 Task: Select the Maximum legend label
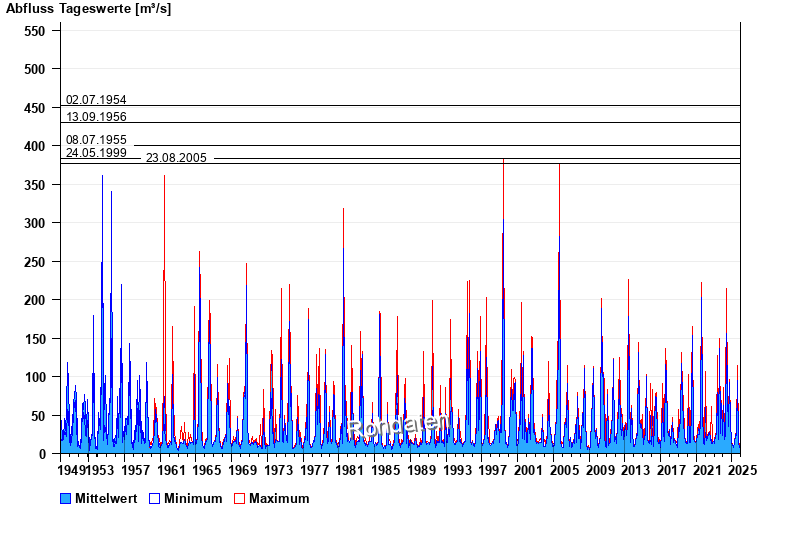(x=279, y=498)
